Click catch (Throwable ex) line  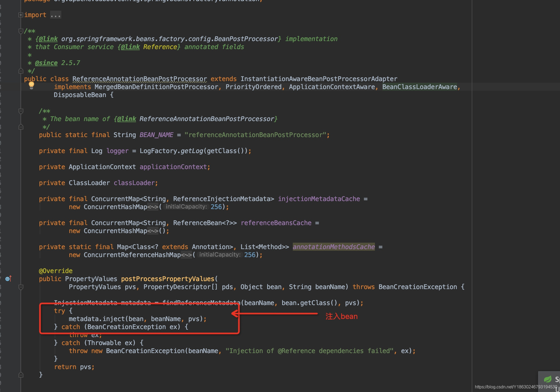(99, 343)
